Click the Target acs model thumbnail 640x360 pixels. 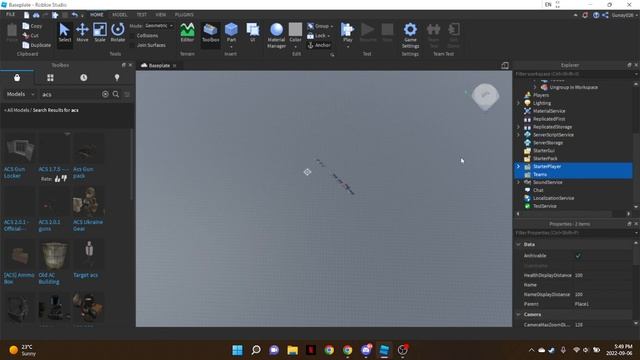[x=88, y=255]
